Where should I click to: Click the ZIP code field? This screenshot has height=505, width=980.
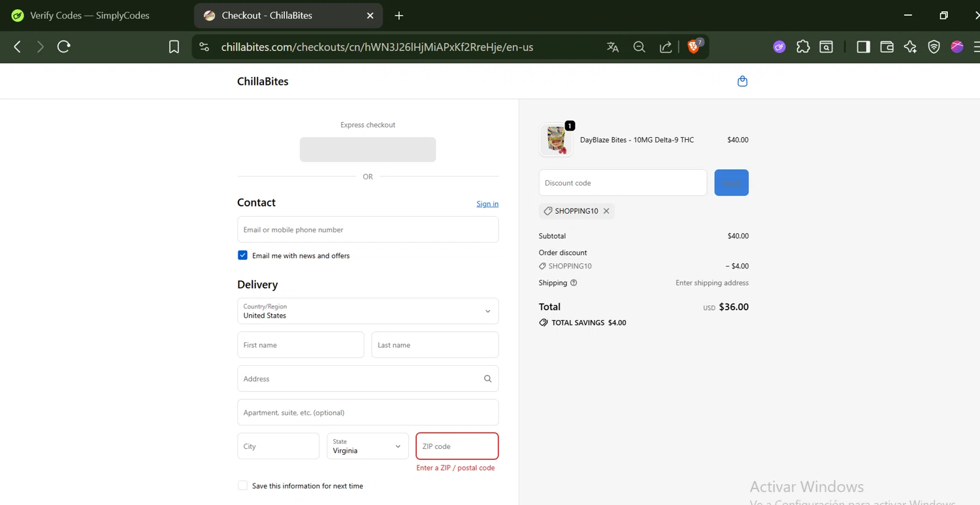click(x=457, y=446)
